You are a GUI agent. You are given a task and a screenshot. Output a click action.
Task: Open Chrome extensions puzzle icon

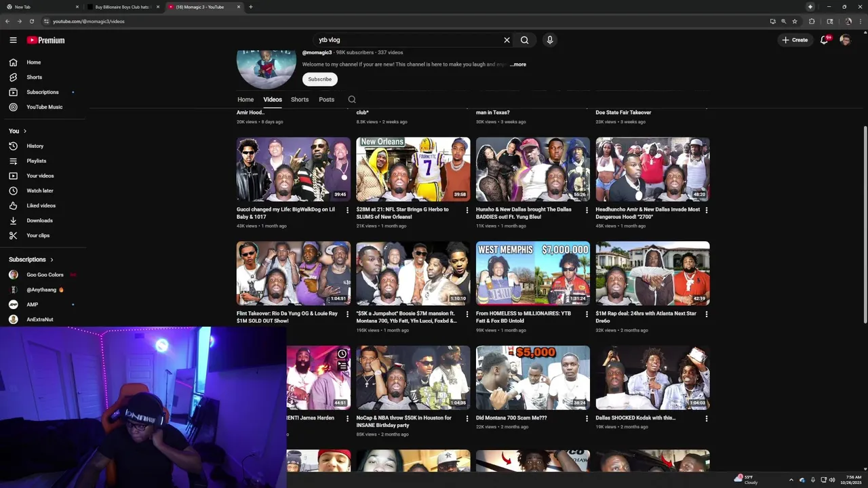pyautogui.click(x=812, y=21)
